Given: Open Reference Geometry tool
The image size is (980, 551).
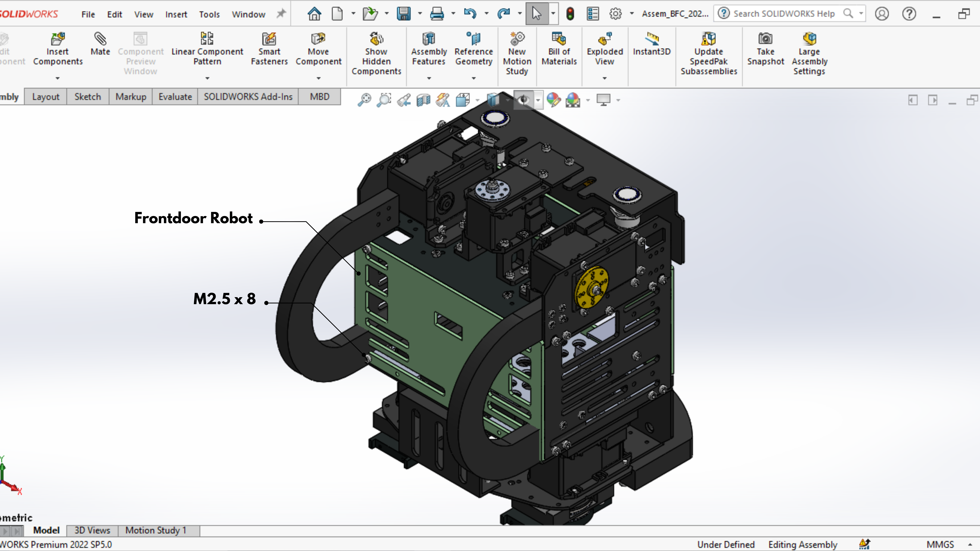Looking at the screenshot, I should click(474, 49).
